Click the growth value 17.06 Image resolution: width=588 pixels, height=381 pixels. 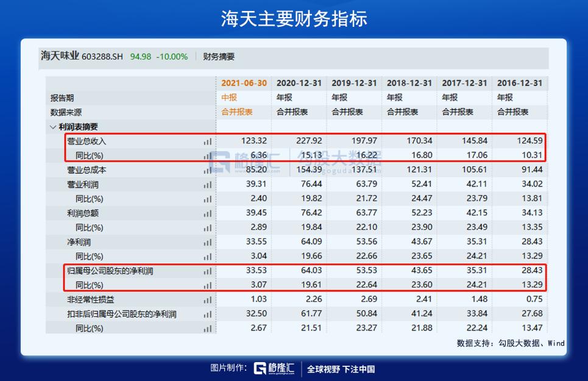coord(477,155)
